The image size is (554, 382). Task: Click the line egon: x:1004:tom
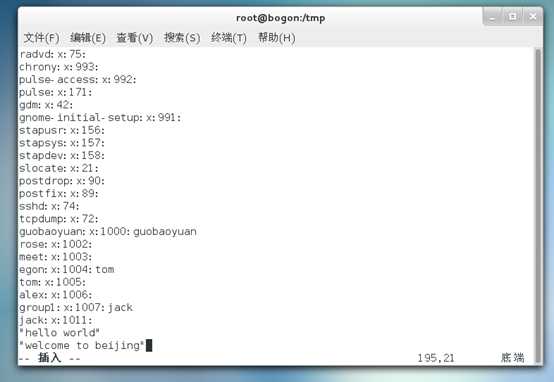tap(67, 270)
